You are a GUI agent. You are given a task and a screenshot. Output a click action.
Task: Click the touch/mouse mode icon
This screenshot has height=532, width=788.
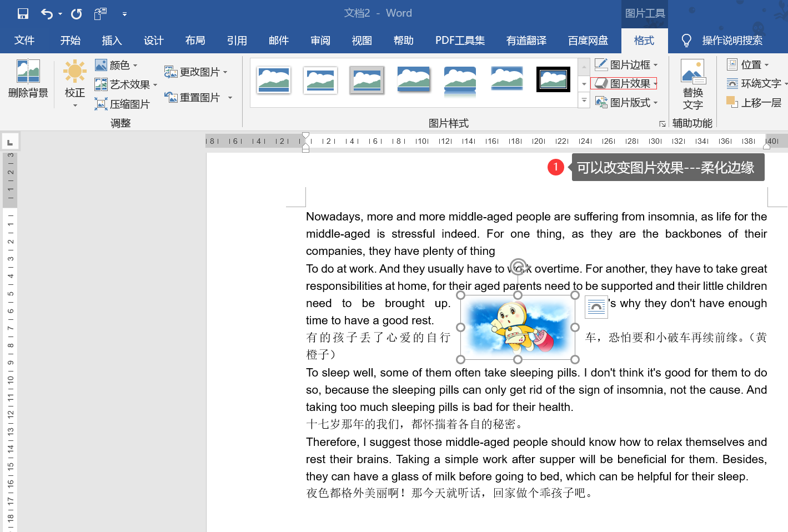point(101,13)
